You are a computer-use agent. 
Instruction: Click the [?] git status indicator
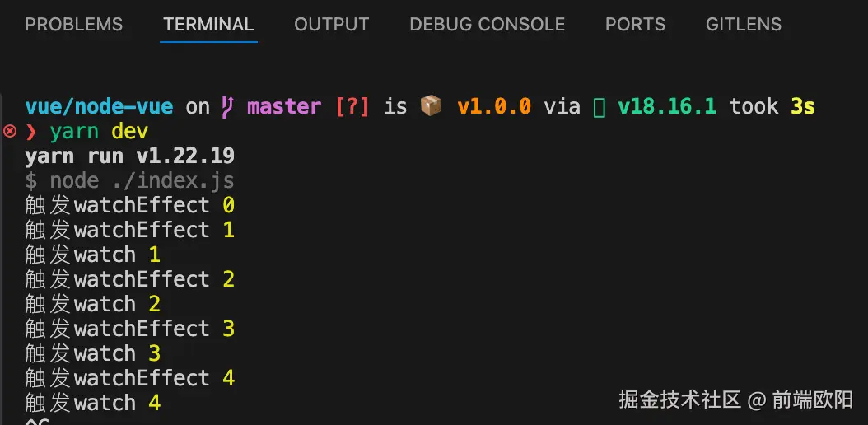(x=352, y=106)
